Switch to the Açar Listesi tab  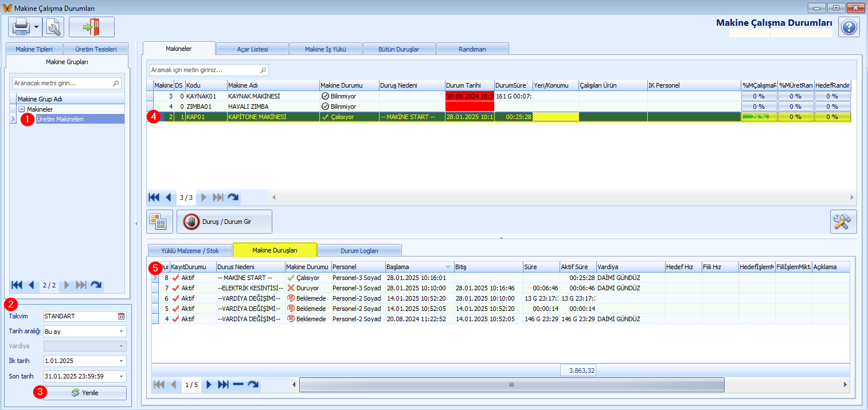coord(252,49)
